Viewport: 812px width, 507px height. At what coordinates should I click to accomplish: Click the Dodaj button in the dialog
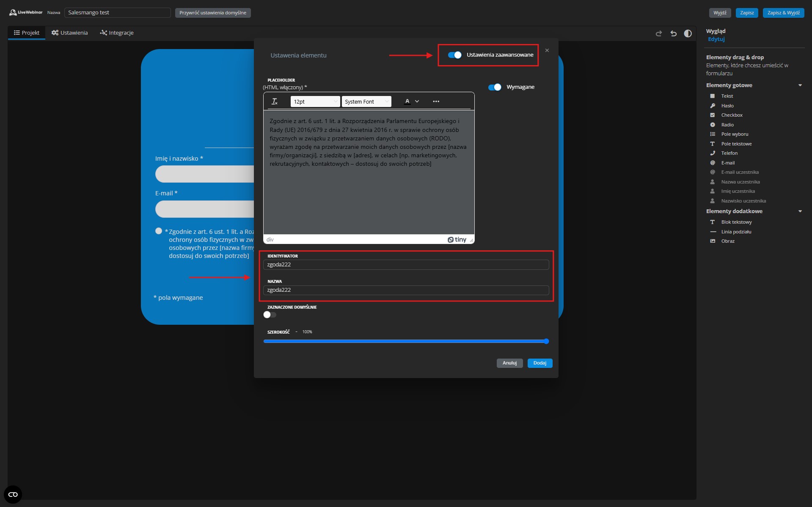tap(540, 363)
